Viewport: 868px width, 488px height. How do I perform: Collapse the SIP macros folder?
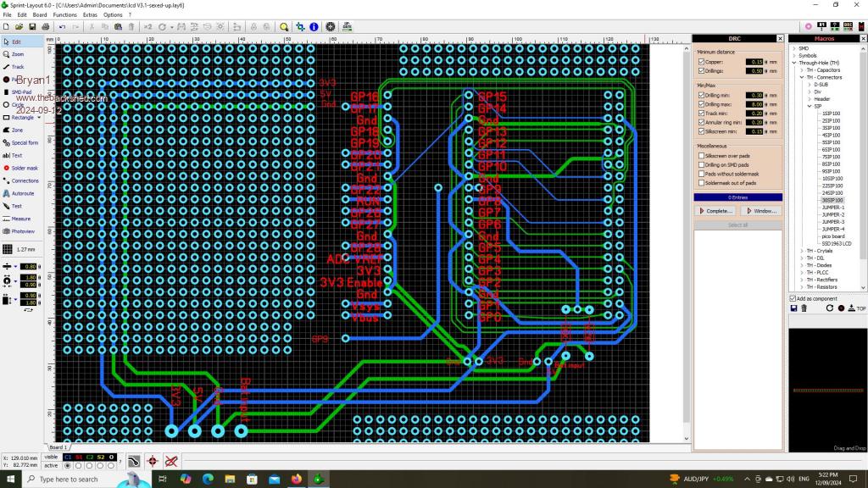tap(810, 106)
